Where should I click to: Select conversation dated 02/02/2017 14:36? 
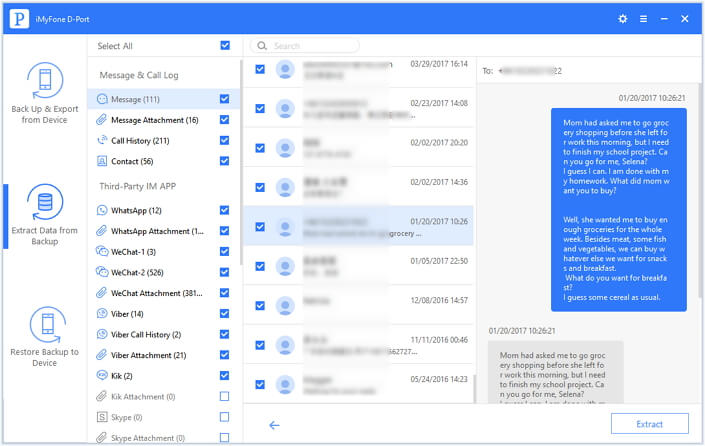pos(358,187)
